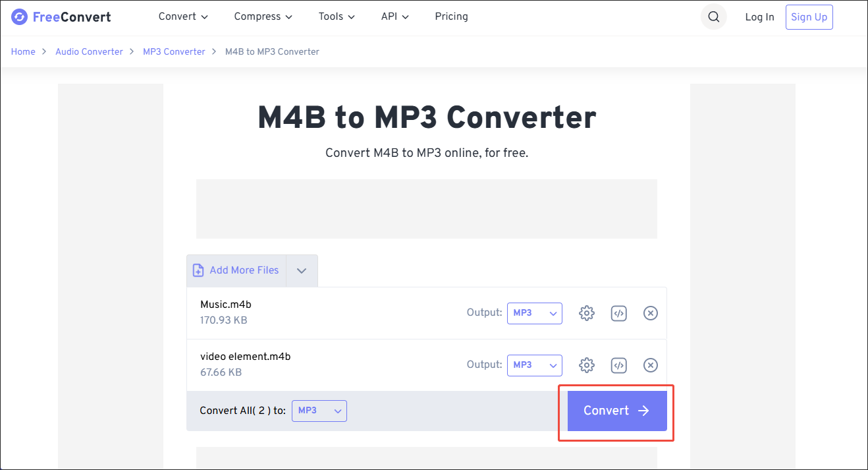View API code snippet for Music.m4b

click(618, 313)
